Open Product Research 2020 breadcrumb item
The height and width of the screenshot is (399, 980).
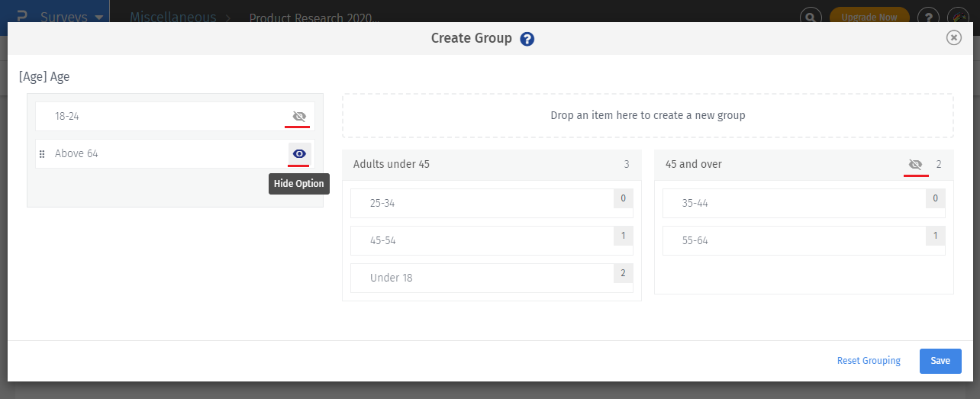314,17
